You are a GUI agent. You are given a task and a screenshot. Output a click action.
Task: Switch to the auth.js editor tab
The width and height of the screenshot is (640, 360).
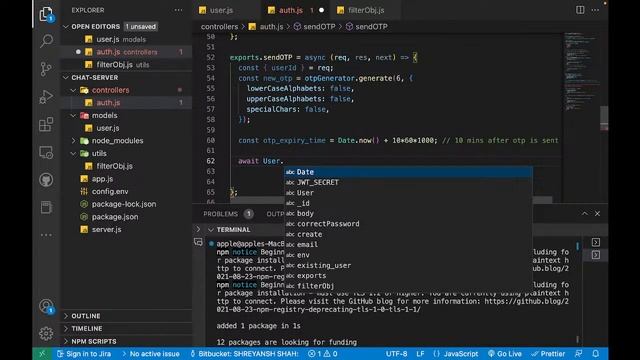291,10
